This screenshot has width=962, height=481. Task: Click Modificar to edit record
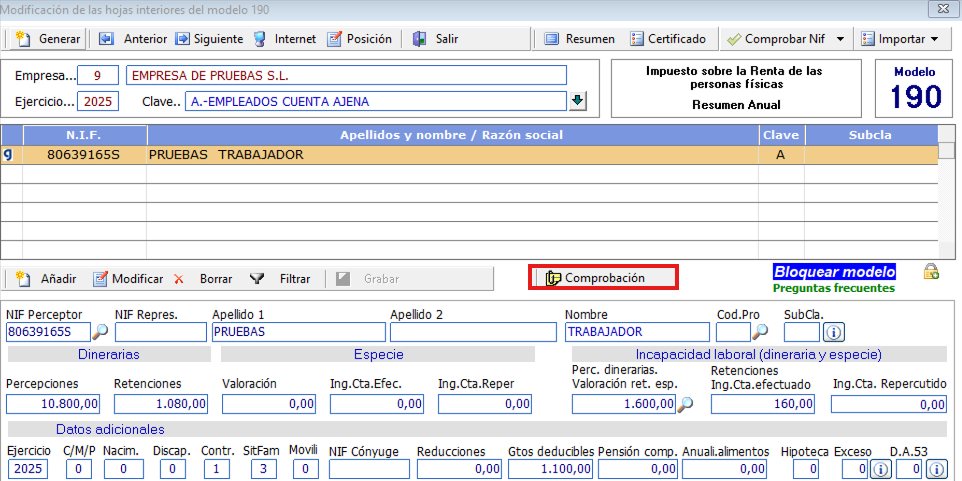click(x=128, y=279)
